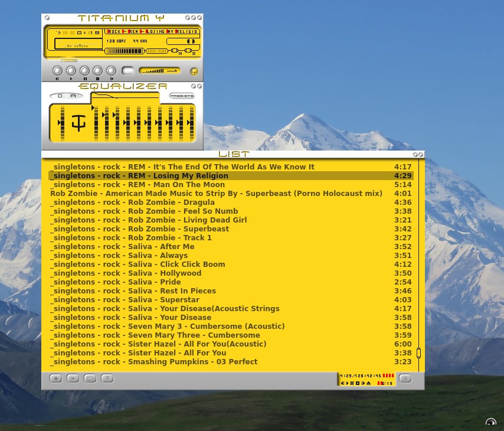The width and height of the screenshot is (504, 431).
Task: Select "Rob Zombie - Feel So Numb"
Action: pyautogui.click(x=231, y=211)
